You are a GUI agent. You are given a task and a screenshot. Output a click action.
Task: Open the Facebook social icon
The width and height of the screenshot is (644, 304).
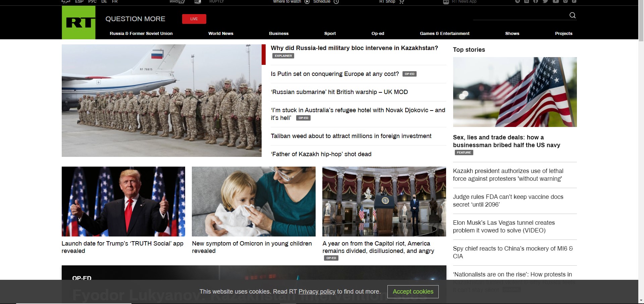pos(536,1)
